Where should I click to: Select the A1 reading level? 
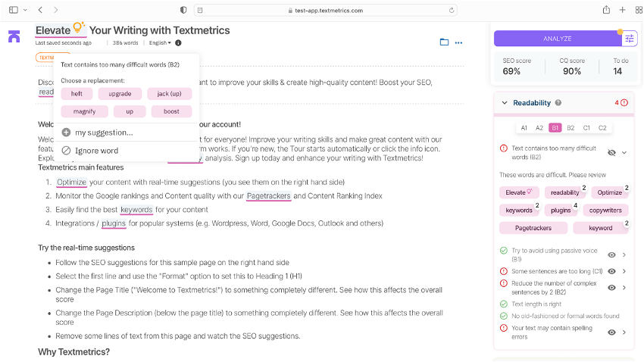click(524, 128)
